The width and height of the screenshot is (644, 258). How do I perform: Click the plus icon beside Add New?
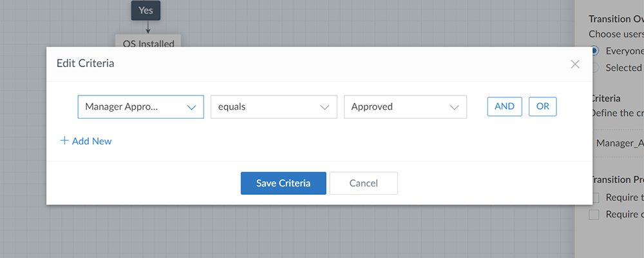[x=64, y=141]
